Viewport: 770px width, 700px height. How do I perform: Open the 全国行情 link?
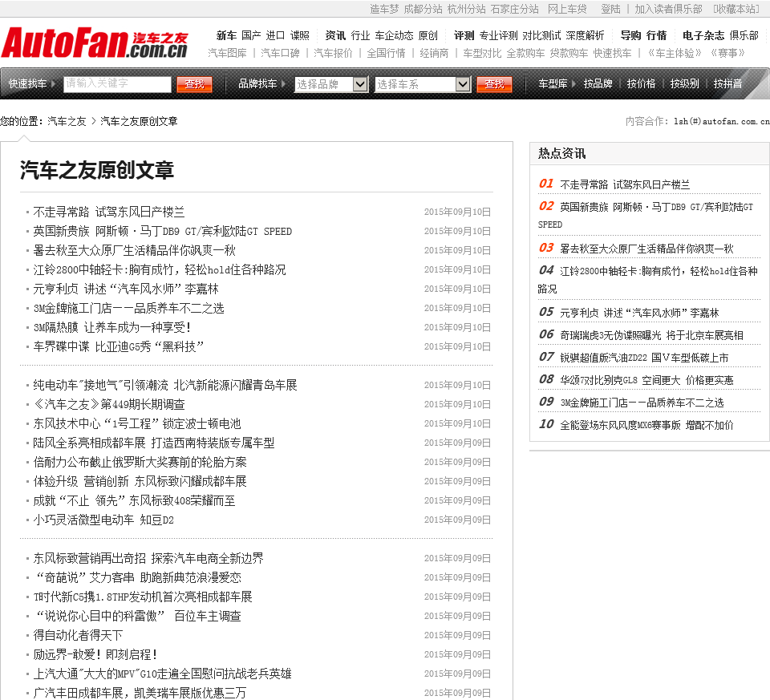pyautogui.click(x=386, y=53)
